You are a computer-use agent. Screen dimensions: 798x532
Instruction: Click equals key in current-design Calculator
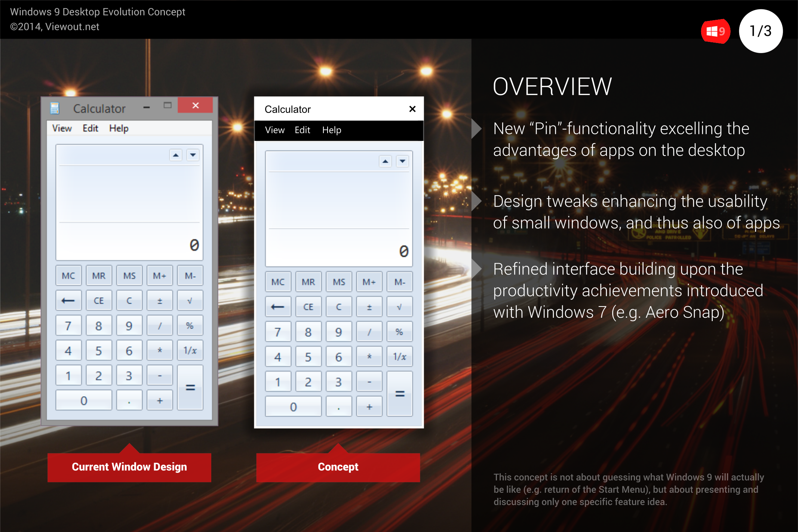[190, 388]
